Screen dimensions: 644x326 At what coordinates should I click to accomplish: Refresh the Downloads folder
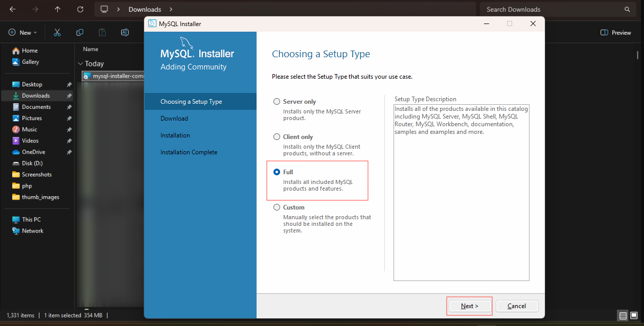coord(80,9)
